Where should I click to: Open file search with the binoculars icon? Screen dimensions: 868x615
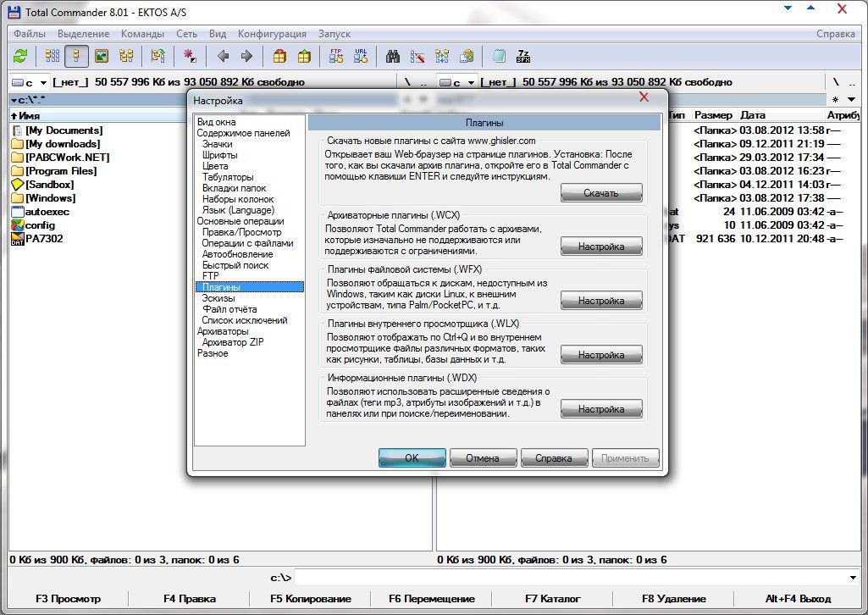tap(393, 57)
